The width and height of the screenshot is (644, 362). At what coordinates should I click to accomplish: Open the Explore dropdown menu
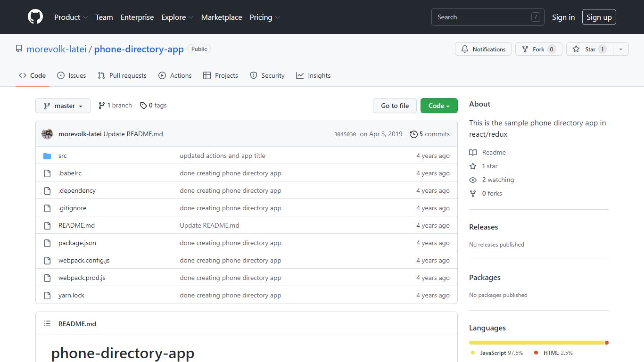pyautogui.click(x=177, y=17)
